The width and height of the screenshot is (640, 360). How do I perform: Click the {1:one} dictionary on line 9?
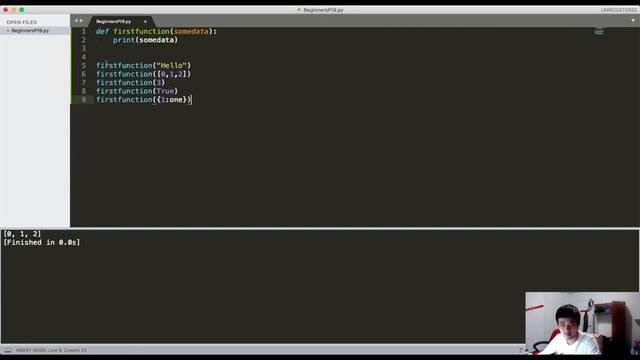pos(172,100)
